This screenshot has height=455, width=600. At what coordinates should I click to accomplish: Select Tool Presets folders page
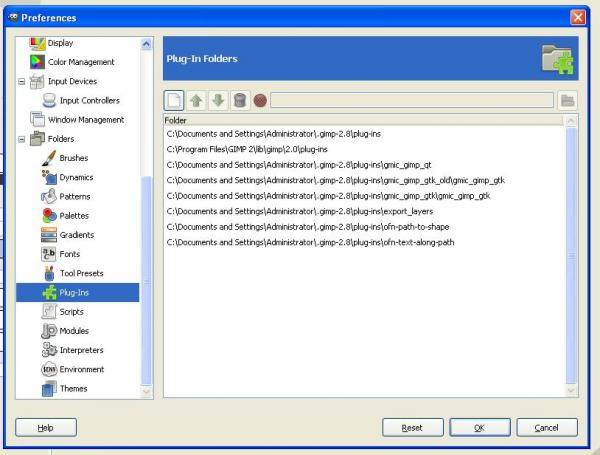[82, 273]
